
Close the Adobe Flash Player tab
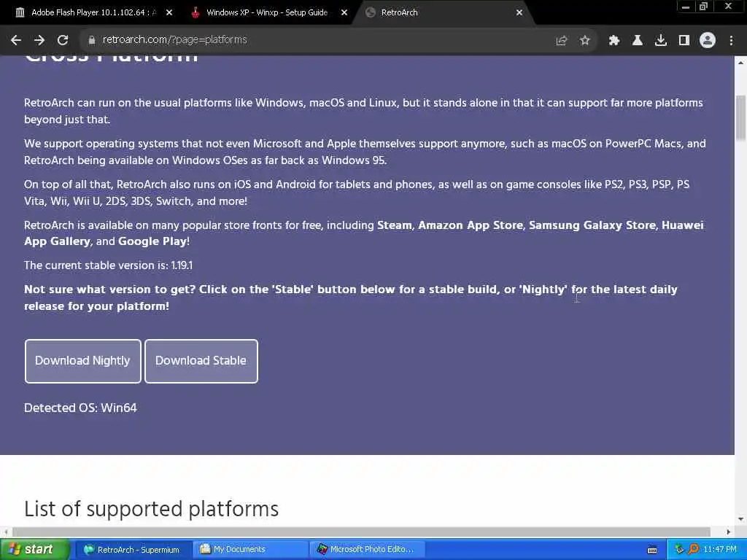[169, 13]
